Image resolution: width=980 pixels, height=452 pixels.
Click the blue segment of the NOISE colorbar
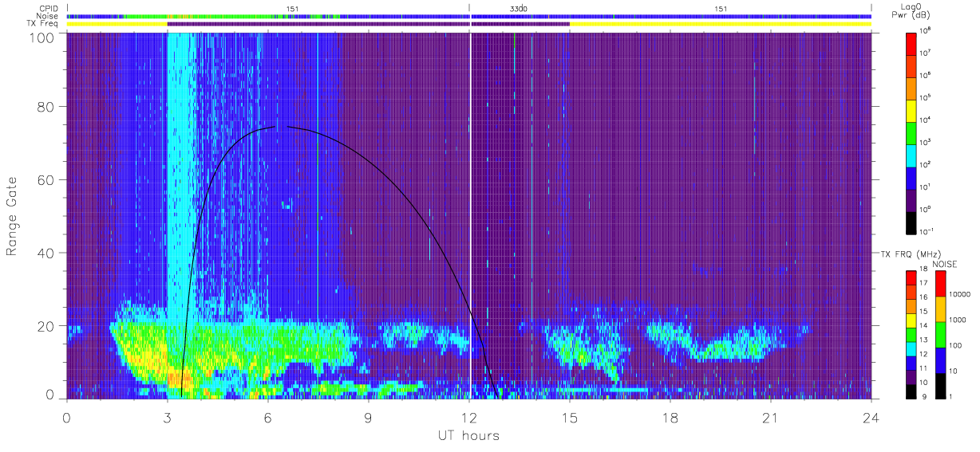click(941, 360)
